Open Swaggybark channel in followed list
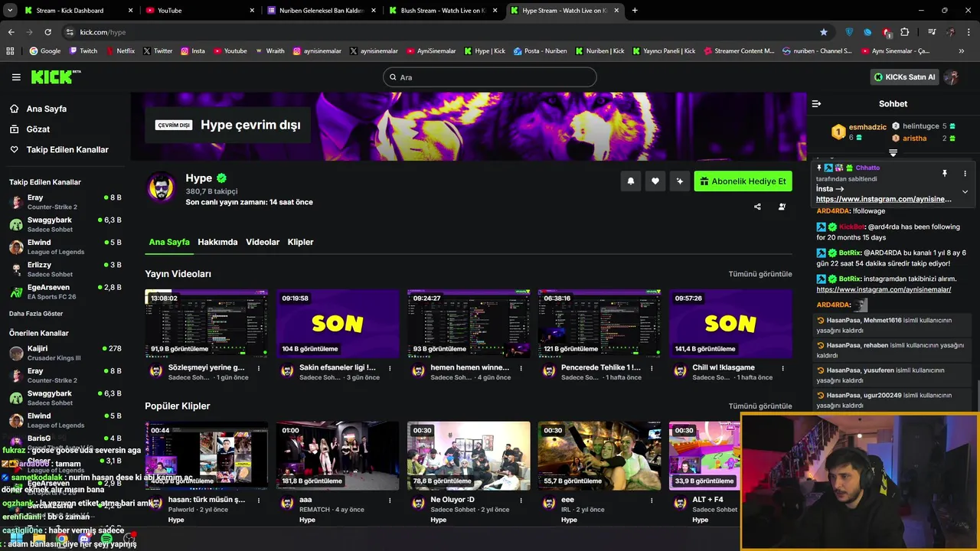Image resolution: width=980 pixels, height=551 pixels. coord(65,224)
